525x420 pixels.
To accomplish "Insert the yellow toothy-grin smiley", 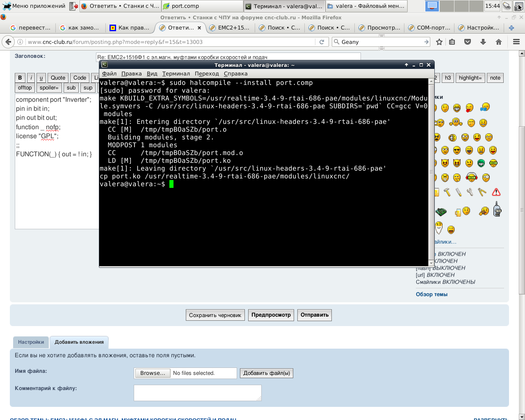I will click(x=457, y=108).
